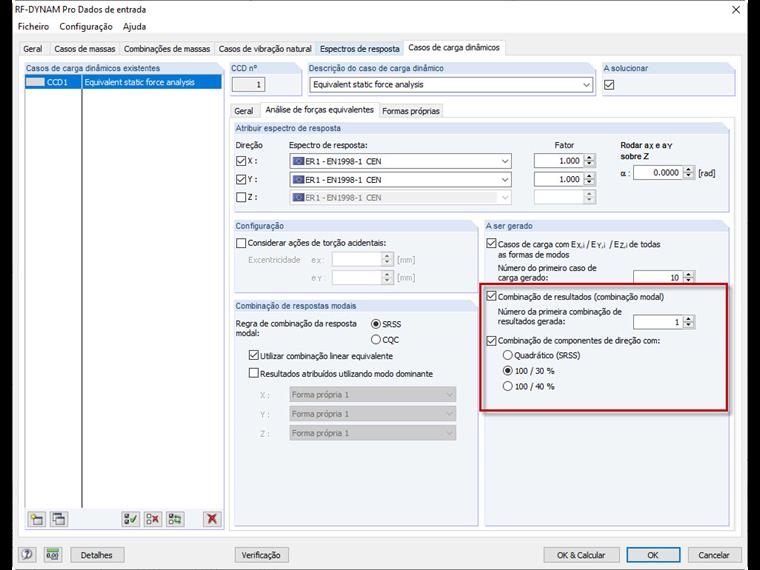Adjust X direction factor spinner
760x570 pixels.
pyautogui.click(x=589, y=161)
